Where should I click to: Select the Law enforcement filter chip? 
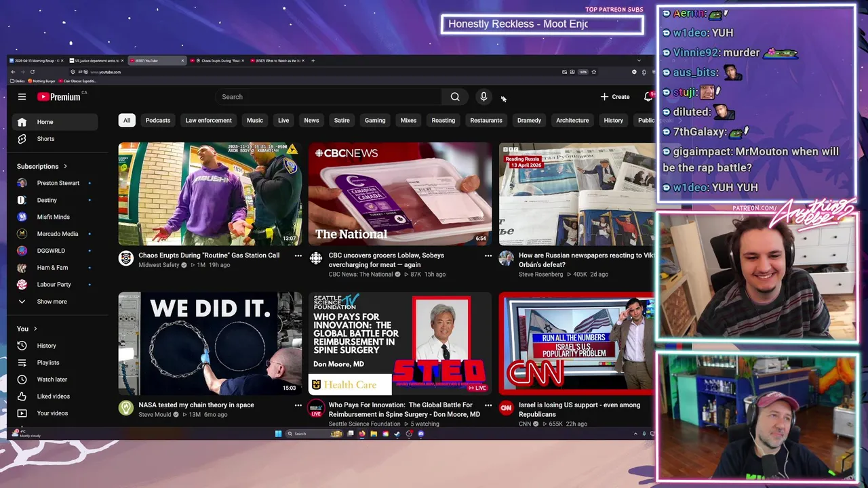pyautogui.click(x=209, y=121)
